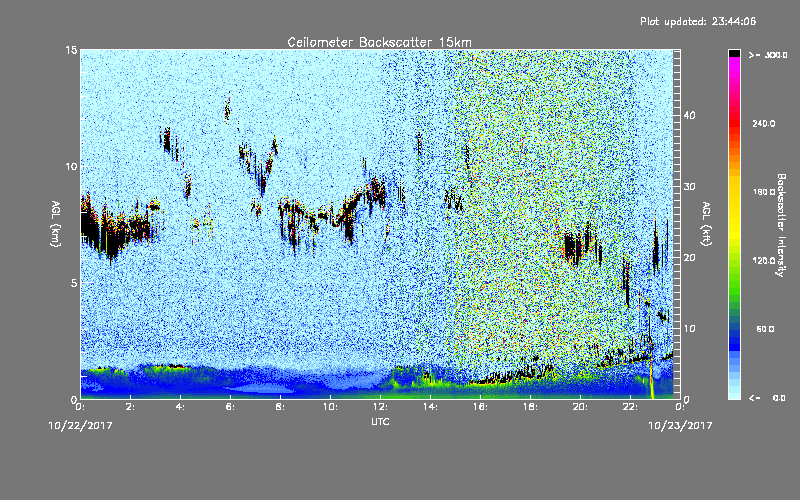Click the UTC x-axis label

point(380,422)
